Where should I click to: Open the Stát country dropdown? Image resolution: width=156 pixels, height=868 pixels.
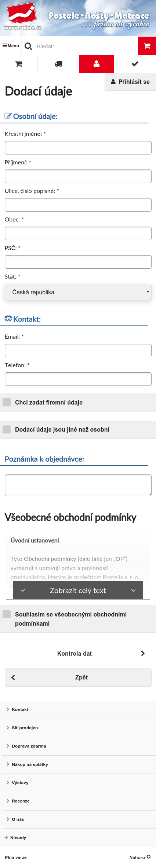click(78, 292)
